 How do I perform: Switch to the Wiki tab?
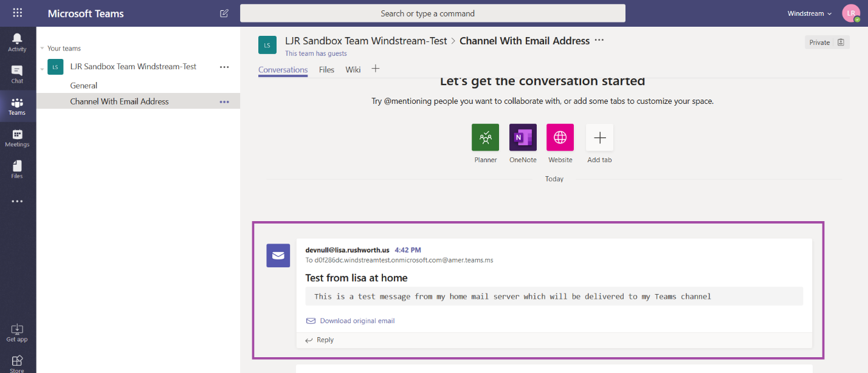click(x=353, y=70)
